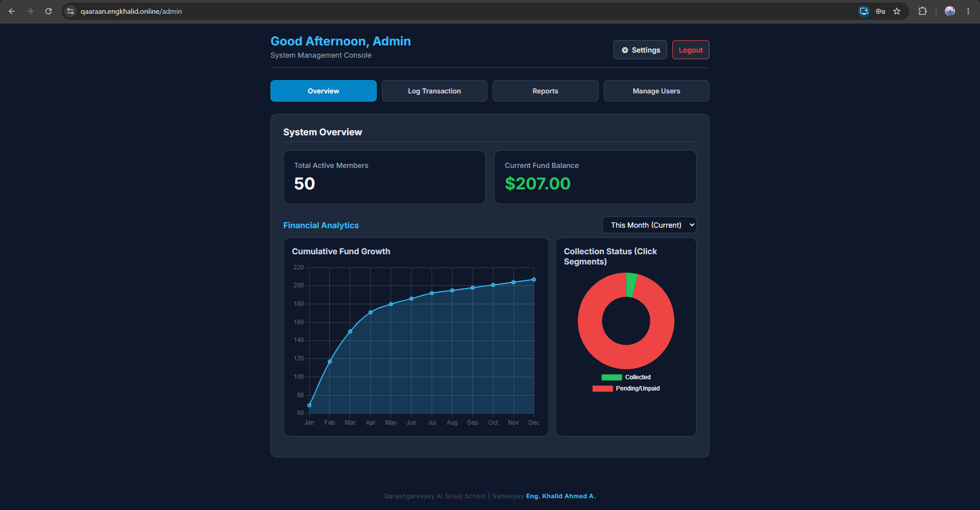This screenshot has width=980, height=510.
Task: Click the address bar URL field
Action: pos(459,11)
